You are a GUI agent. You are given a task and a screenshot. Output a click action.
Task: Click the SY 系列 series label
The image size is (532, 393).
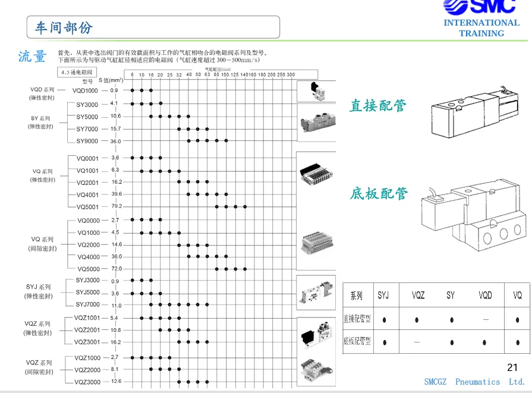pos(40,118)
